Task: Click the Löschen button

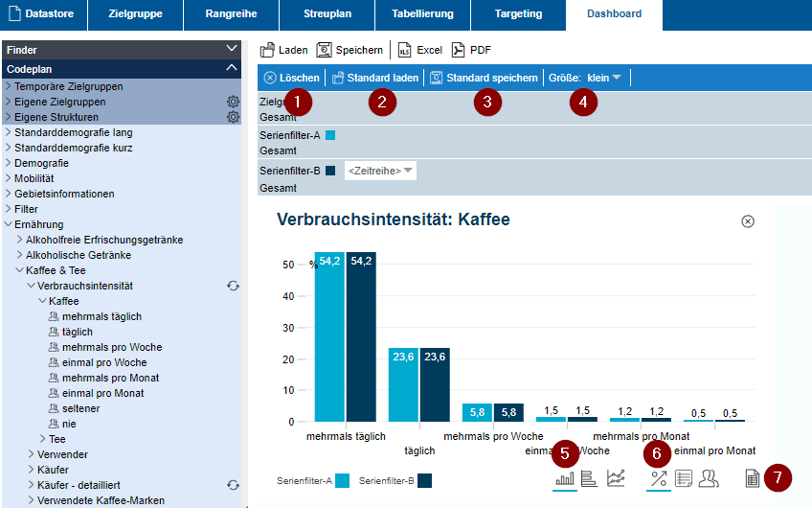Action: click(x=291, y=78)
